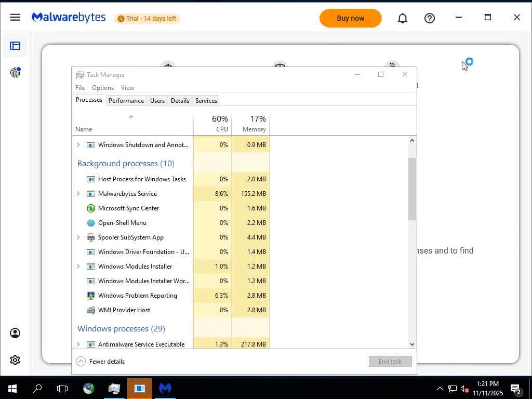The width and height of the screenshot is (532, 399).
Task: Select Host Process for Windows Tasks row
Action: click(170, 179)
